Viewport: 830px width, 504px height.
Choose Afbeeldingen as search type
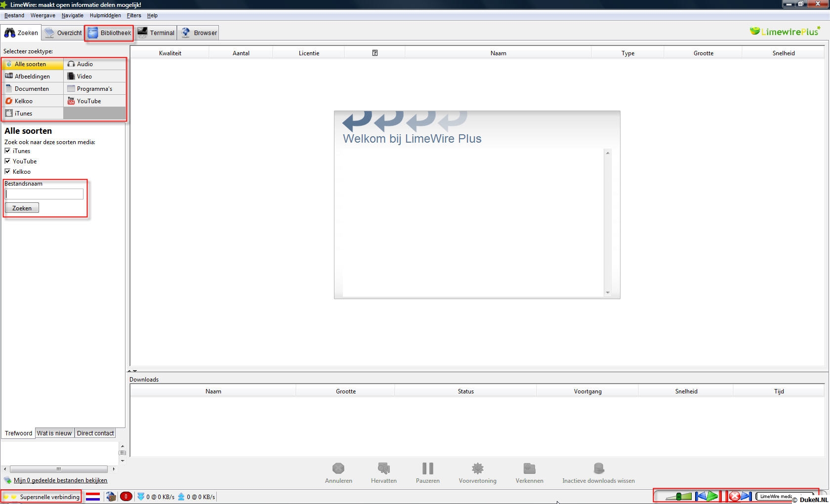point(33,77)
